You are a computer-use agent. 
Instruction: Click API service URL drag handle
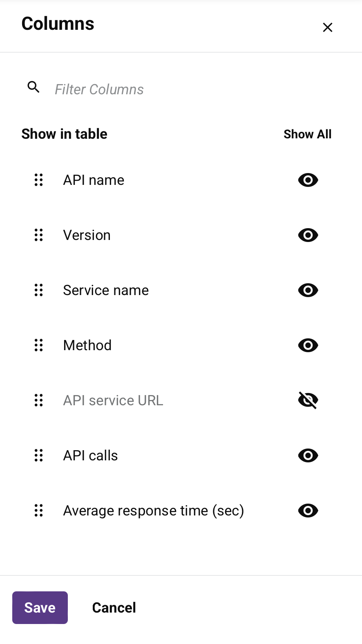[x=39, y=400]
